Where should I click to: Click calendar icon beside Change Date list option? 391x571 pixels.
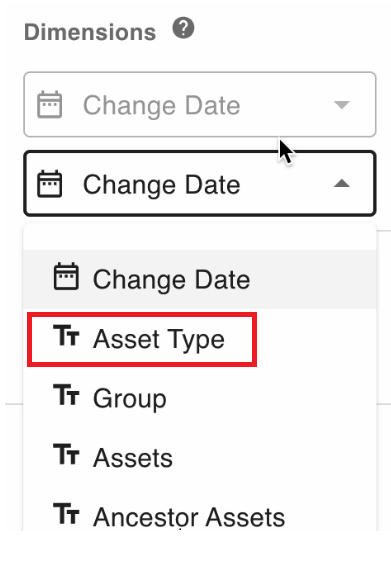(x=66, y=276)
